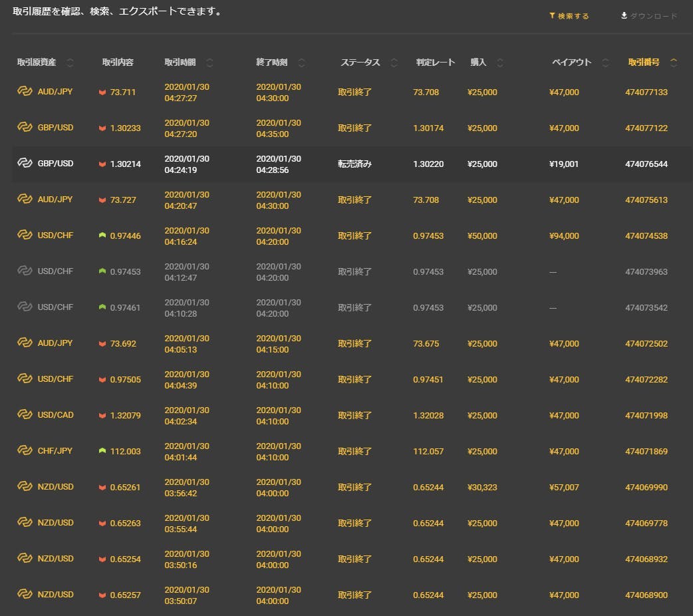Click the white GBP/USD icon in 転売済み row
693x616 pixels.
[25, 164]
